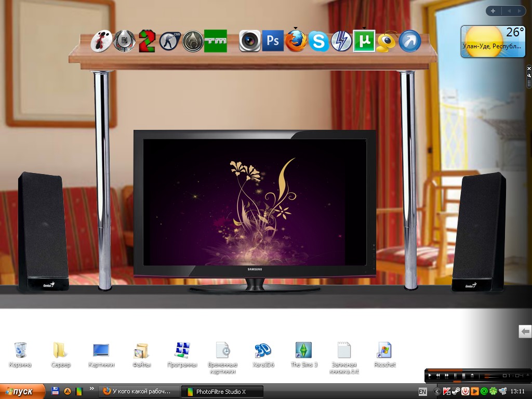Switch to PhotoFiltre Studio X taskbar window
532x399 pixels.
(x=222, y=392)
